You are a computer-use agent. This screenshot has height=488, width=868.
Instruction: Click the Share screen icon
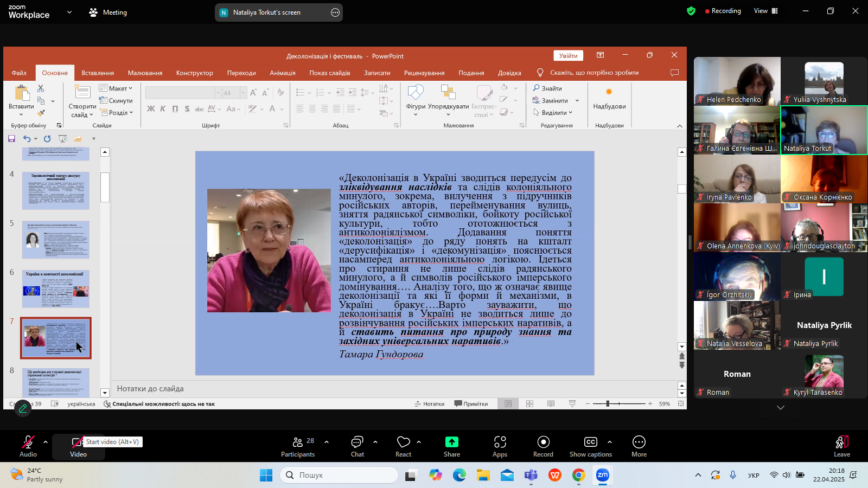[x=451, y=442]
